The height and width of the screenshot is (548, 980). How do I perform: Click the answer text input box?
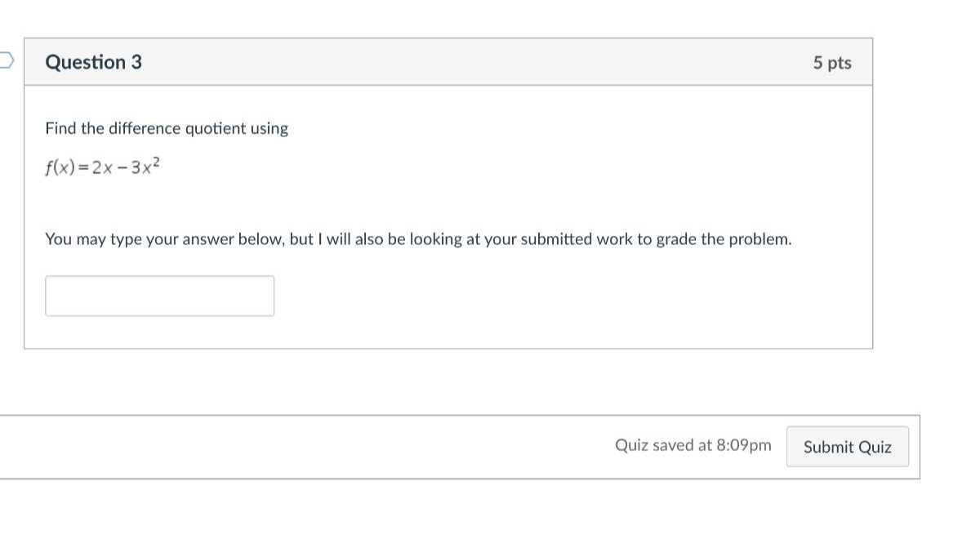click(159, 296)
